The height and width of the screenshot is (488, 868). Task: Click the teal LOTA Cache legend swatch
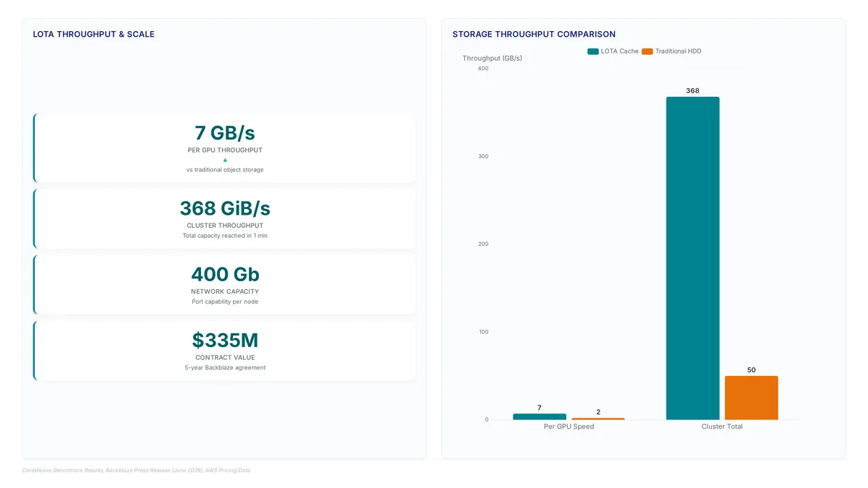(x=593, y=51)
